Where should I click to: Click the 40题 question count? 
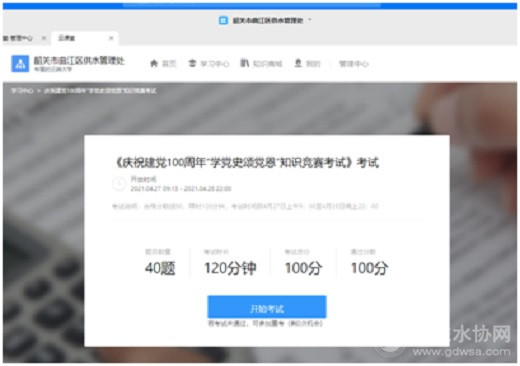pos(160,268)
